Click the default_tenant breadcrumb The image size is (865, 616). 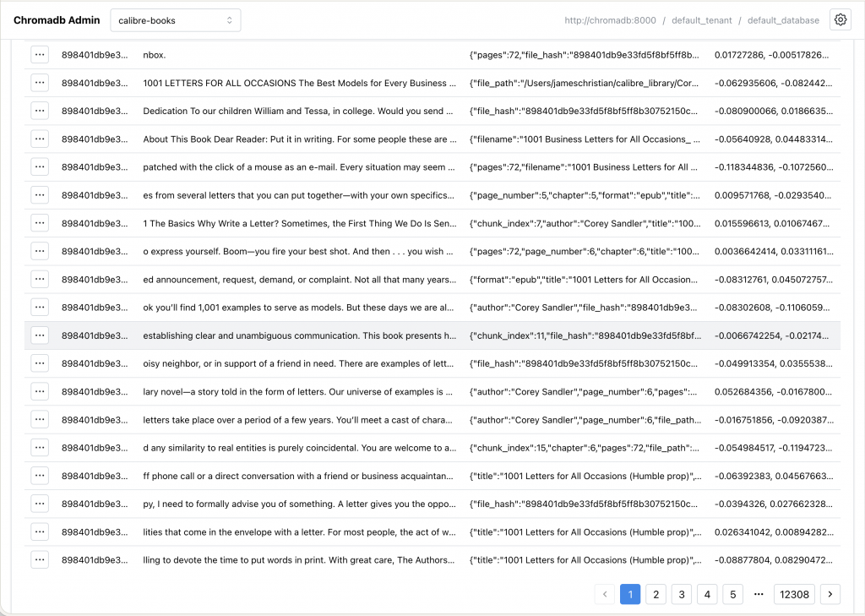[705, 20]
